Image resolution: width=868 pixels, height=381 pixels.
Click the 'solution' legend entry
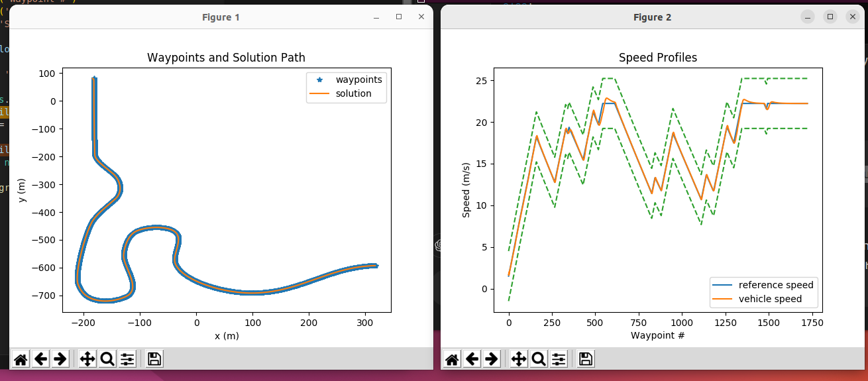(x=353, y=93)
